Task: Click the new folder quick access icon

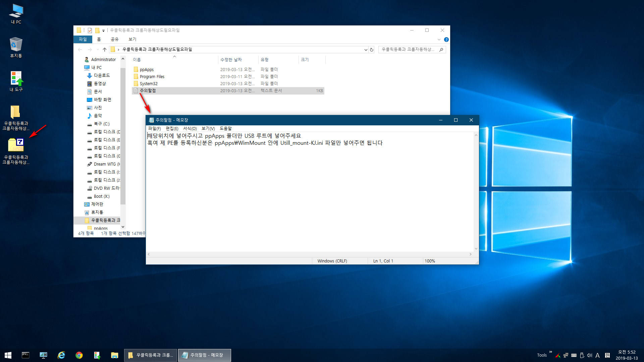Action: (x=97, y=31)
